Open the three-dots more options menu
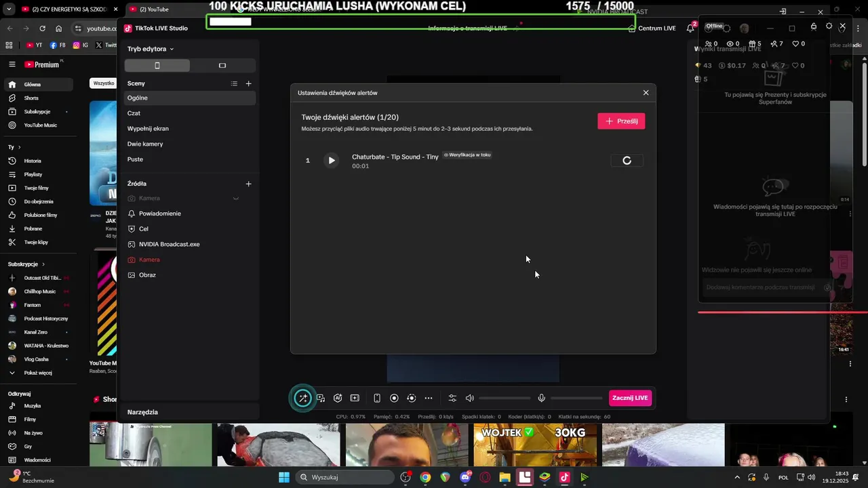Image resolution: width=868 pixels, height=488 pixels. (429, 398)
